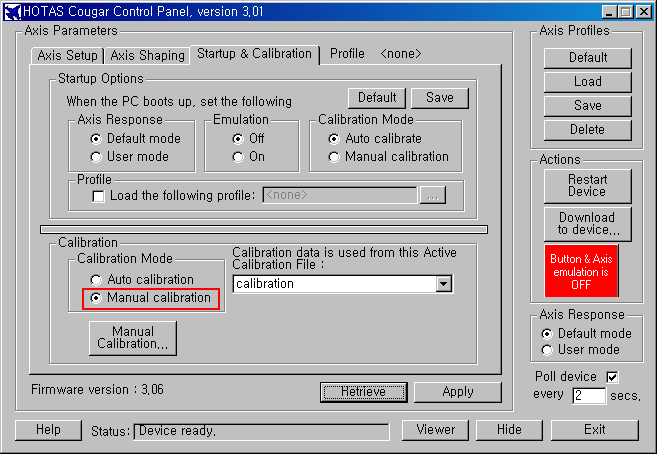Open the Active Calibration File dropdown
657x454 pixels.
coord(443,284)
